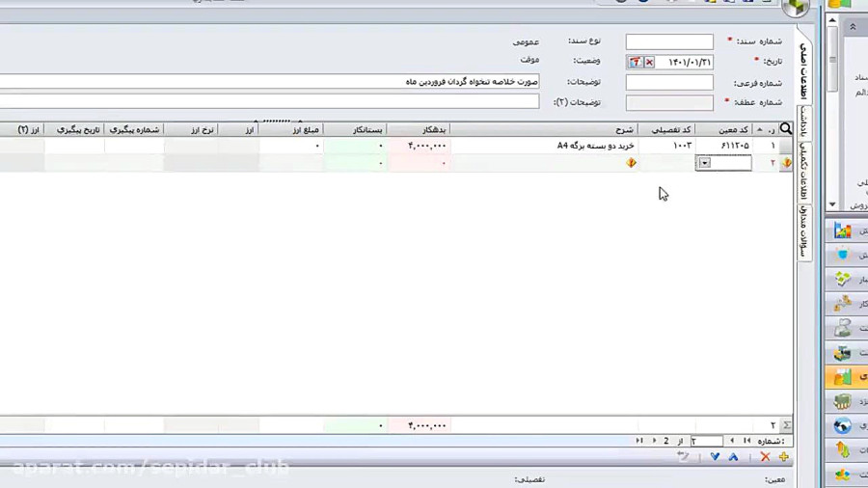Image resolution: width=868 pixels, height=488 pixels.
Task: Click the شماره پیگیری column header
Action: 134,129
